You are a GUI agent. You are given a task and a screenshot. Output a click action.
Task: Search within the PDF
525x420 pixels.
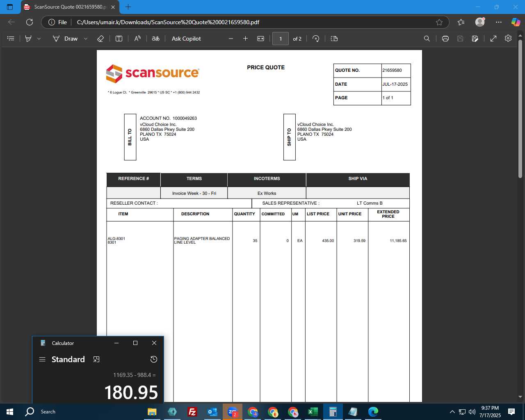(427, 39)
